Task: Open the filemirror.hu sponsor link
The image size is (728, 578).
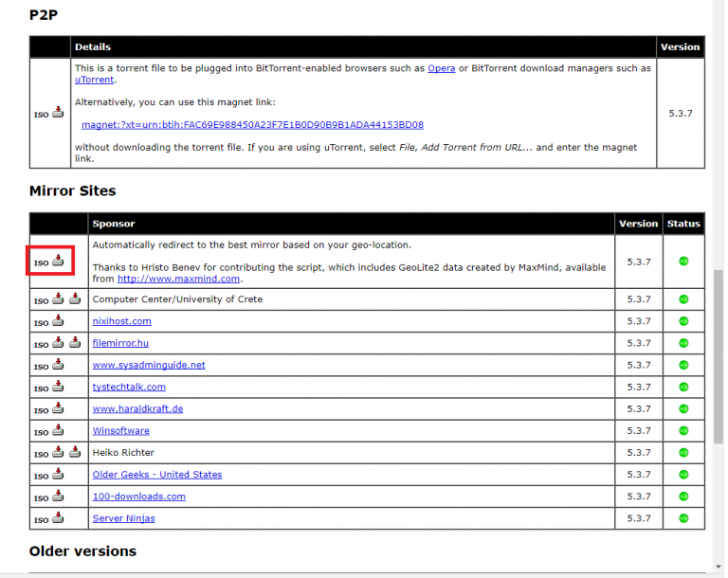Action: (x=120, y=343)
